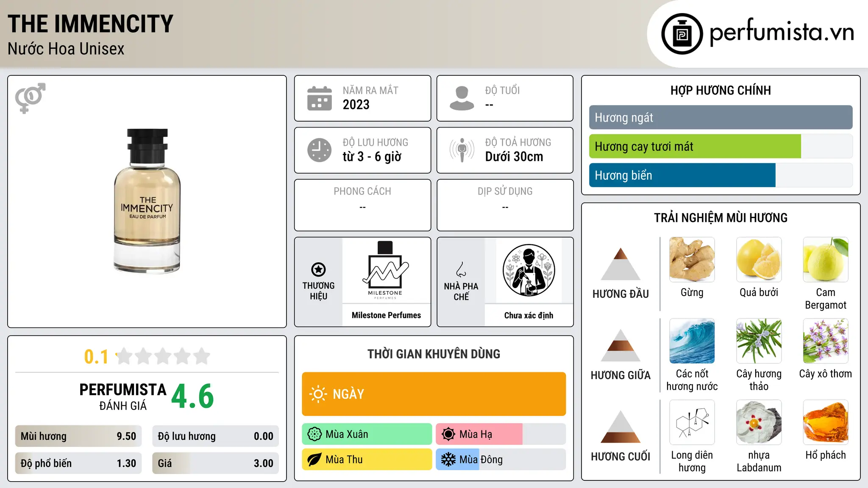Screen dimensions: 868x488
Task: Click the Trải nghiệm mùi hương heading
Action: (x=721, y=218)
